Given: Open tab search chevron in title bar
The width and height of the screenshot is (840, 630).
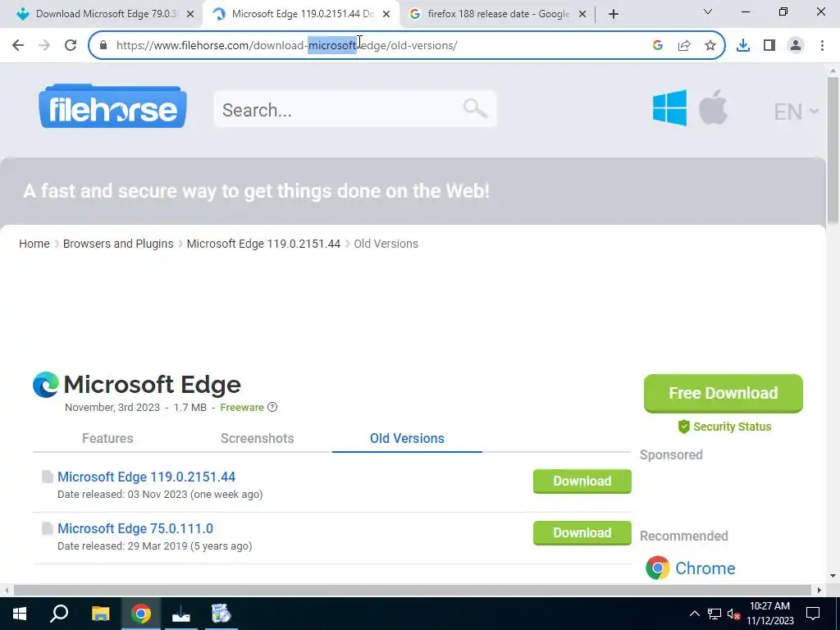Looking at the screenshot, I should [708, 11].
